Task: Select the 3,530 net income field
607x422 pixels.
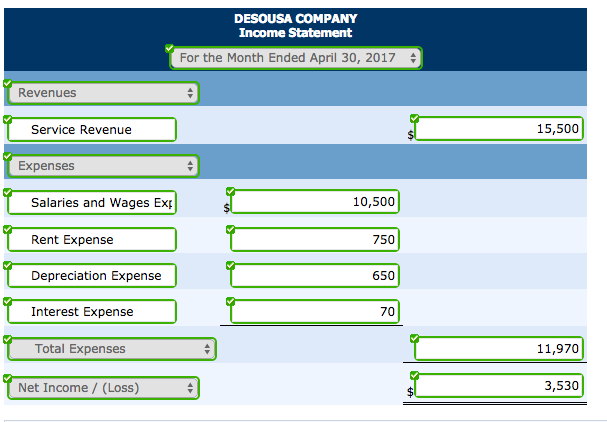Action: click(499, 386)
